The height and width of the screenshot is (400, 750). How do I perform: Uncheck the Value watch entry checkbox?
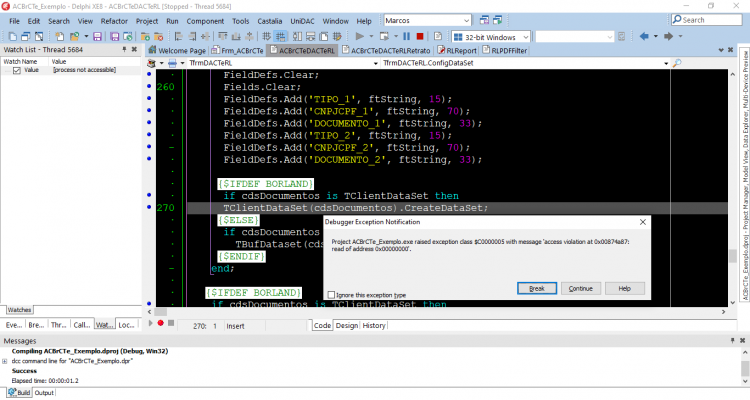pos(17,70)
